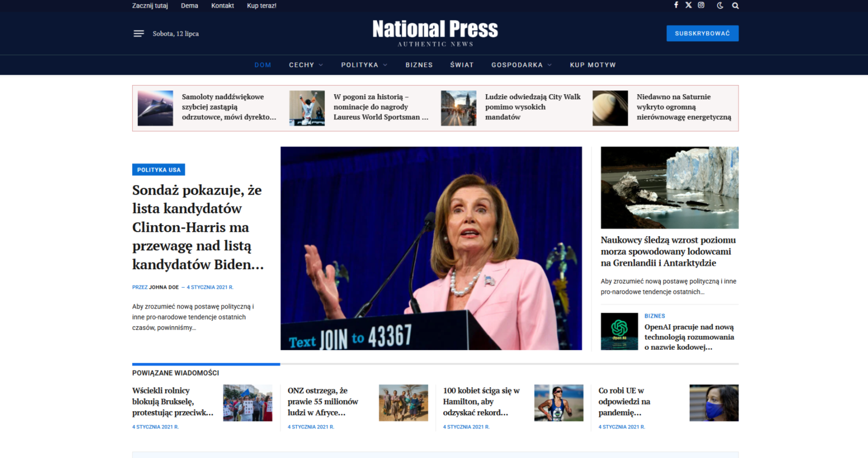Viewport: 868px width, 458px height.
Task: Open the search magnifier icon
Action: (735, 6)
